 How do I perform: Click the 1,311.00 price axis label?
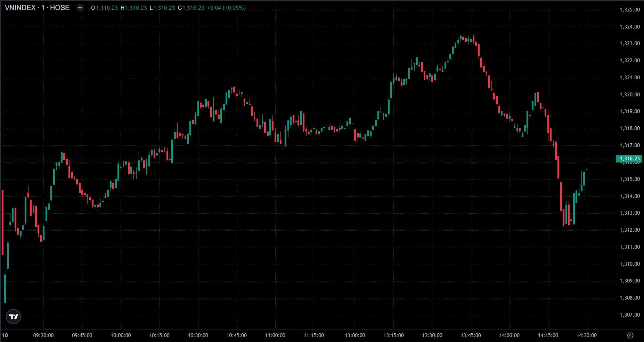click(x=630, y=247)
